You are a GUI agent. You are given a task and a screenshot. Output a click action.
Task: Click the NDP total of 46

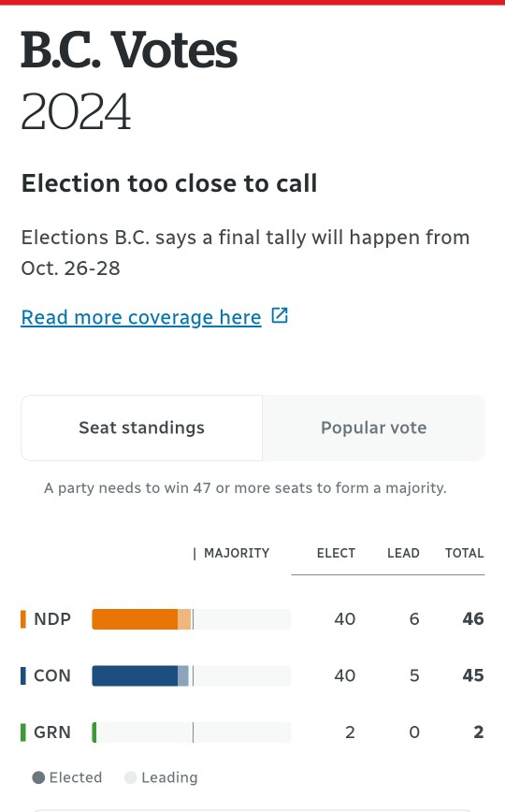(x=473, y=619)
